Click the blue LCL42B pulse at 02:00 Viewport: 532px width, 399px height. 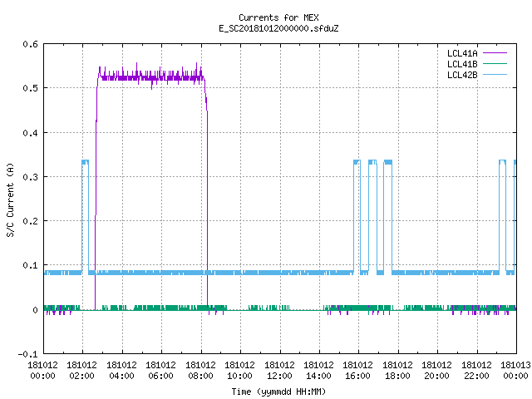[x=85, y=162]
